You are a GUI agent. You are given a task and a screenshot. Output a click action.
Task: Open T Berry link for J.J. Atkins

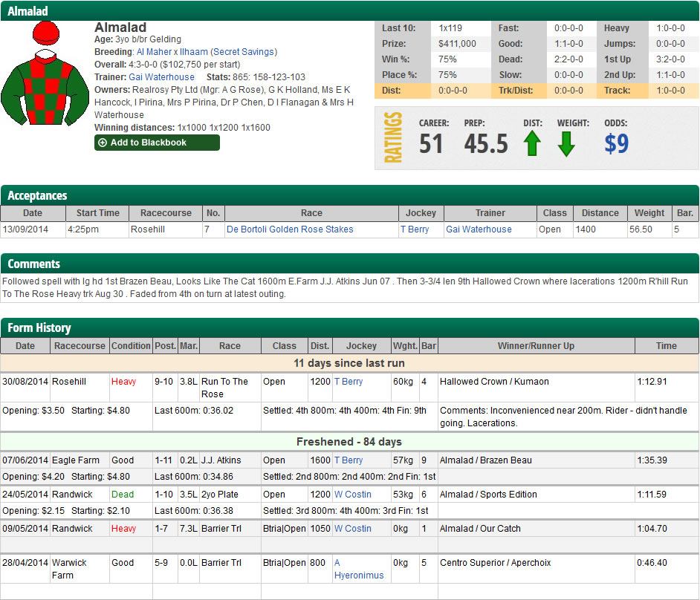[349, 460]
